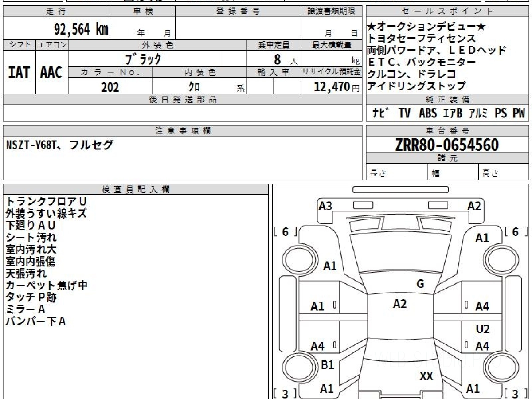Click the バンパー下A note

tap(36, 321)
